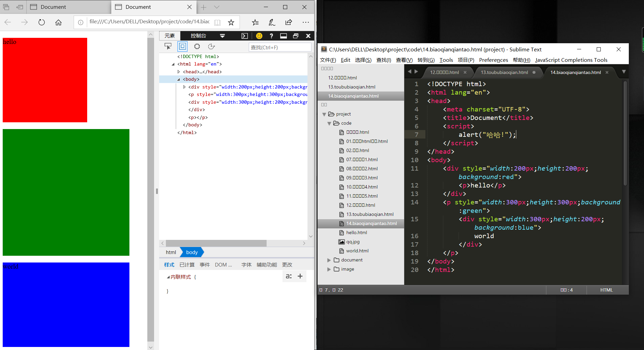Collapse the html lang node in DOM tree
The image size is (644, 350).
(x=173, y=64)
